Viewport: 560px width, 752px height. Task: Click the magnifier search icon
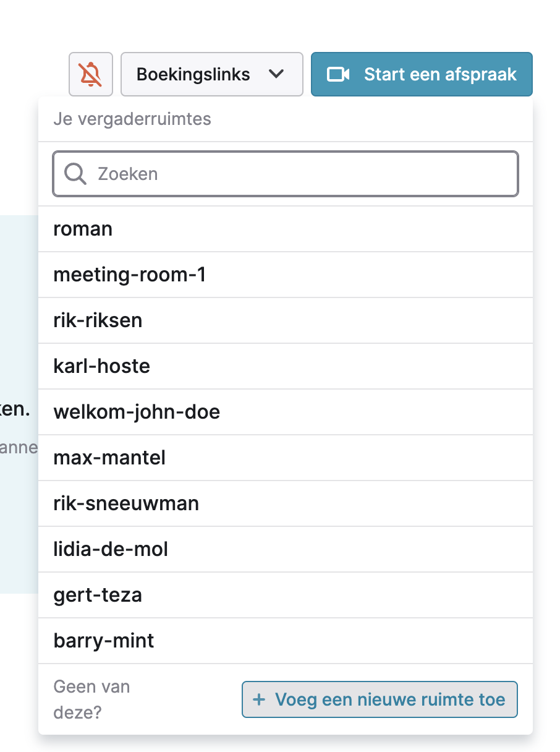[75, 174]
